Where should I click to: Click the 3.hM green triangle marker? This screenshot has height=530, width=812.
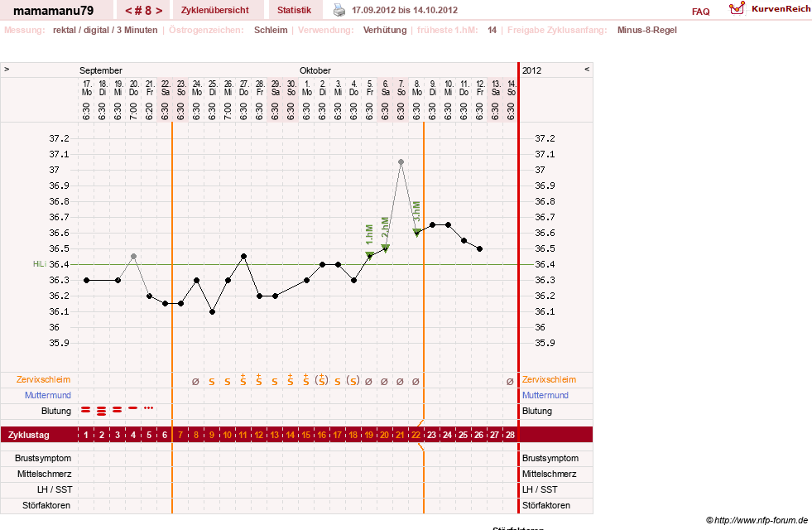point(417,232)
